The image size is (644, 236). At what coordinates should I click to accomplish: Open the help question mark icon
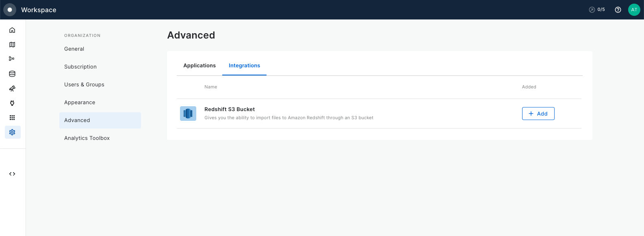pyautogui.click(x=618, y=10)
